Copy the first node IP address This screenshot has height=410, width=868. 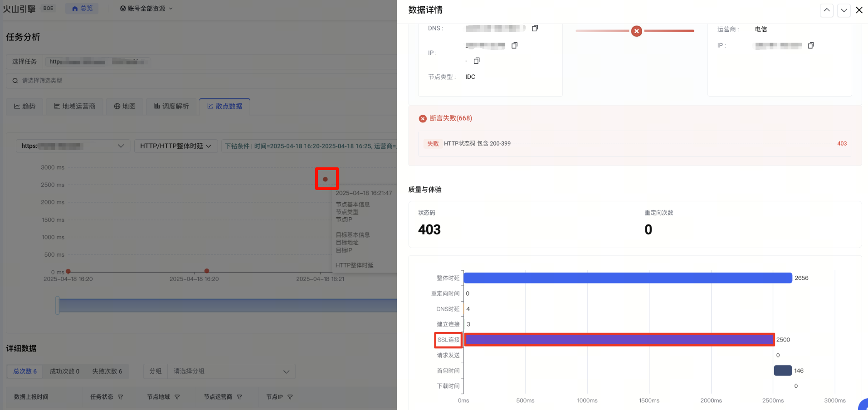click(514, 45)
